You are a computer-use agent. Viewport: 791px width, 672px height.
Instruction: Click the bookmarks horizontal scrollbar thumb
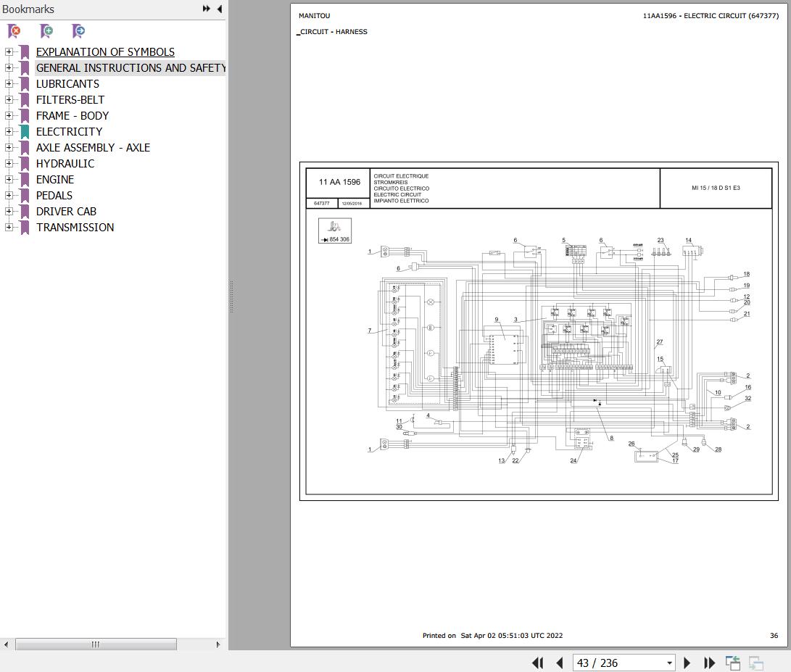[x=96, y=644]
